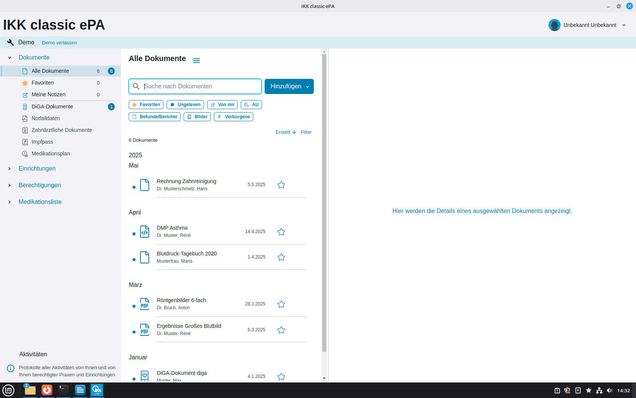This screenshot has height=398, width=636.
Task: Toggle the Ungelesen filter chip
Action: pos(185,105)
